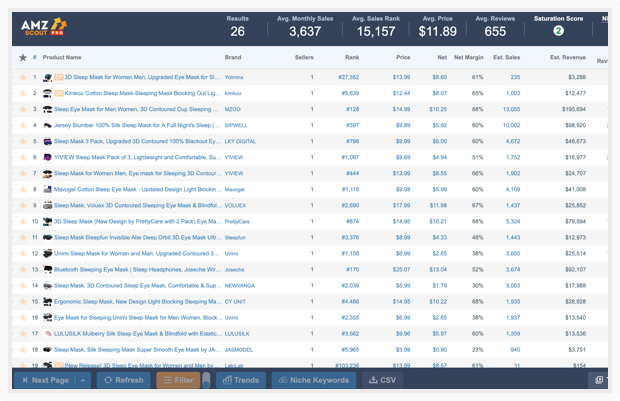This screenshot has width=620, height=401.
Task: Click the Saturation Score badge 2
Action: pos(558,30)
